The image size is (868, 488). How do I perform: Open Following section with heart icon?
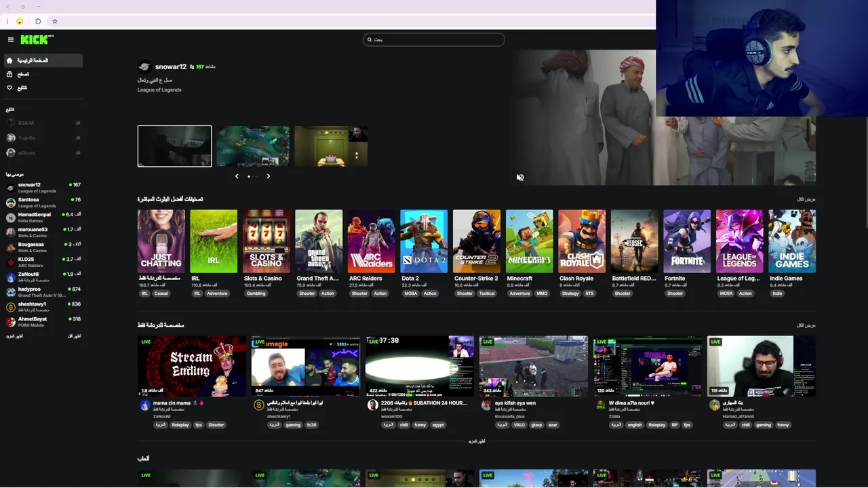coord(42,87)
